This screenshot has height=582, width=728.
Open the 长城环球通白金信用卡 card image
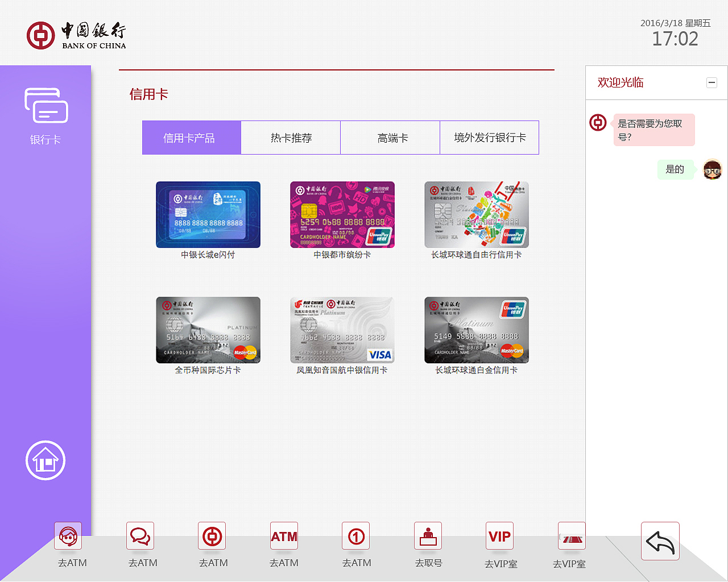(x=477, y=330)
